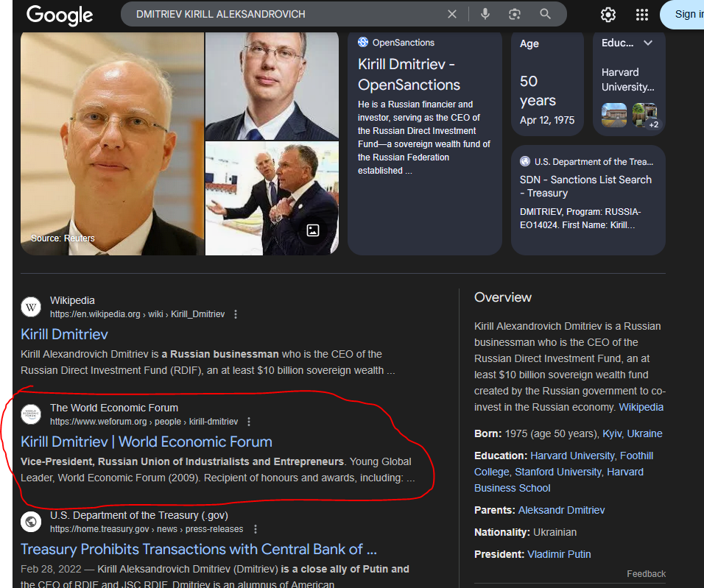Click the Wikipedia link in Overview text
Screen dimensions: 704x588
coord(641,407)
